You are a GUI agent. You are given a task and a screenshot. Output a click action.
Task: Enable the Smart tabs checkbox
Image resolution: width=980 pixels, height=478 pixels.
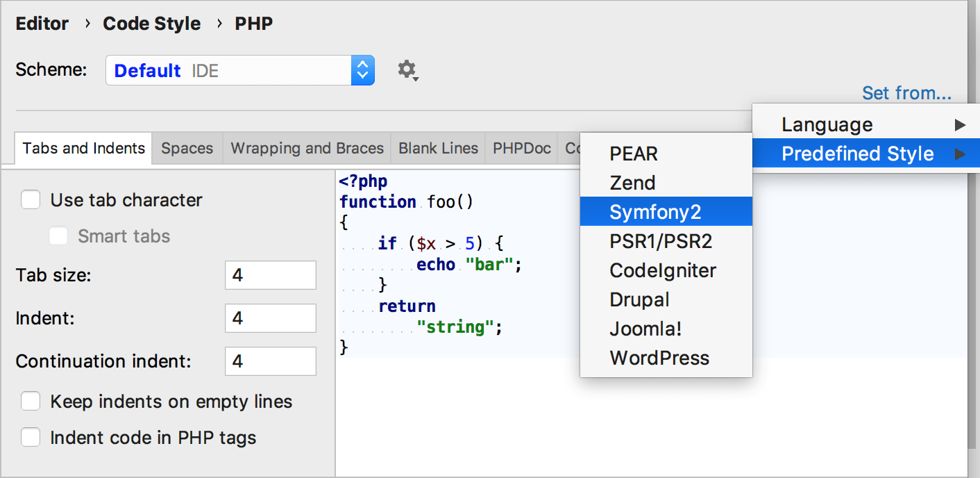point(58,236)
